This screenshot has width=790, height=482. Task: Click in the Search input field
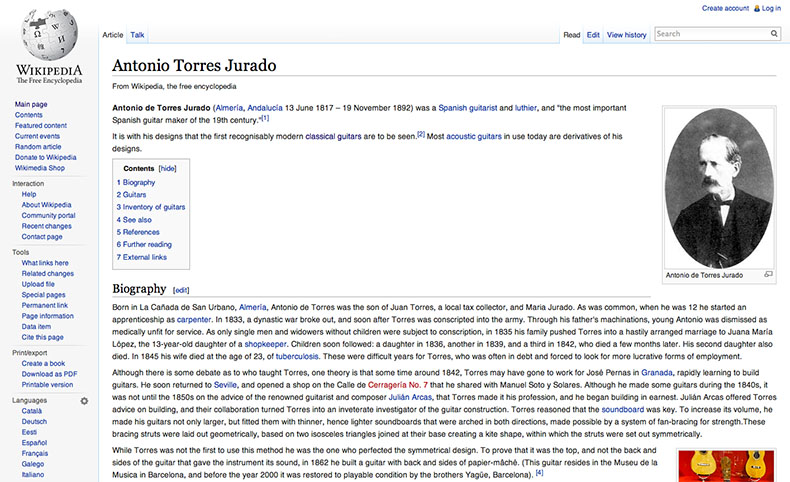709,34
